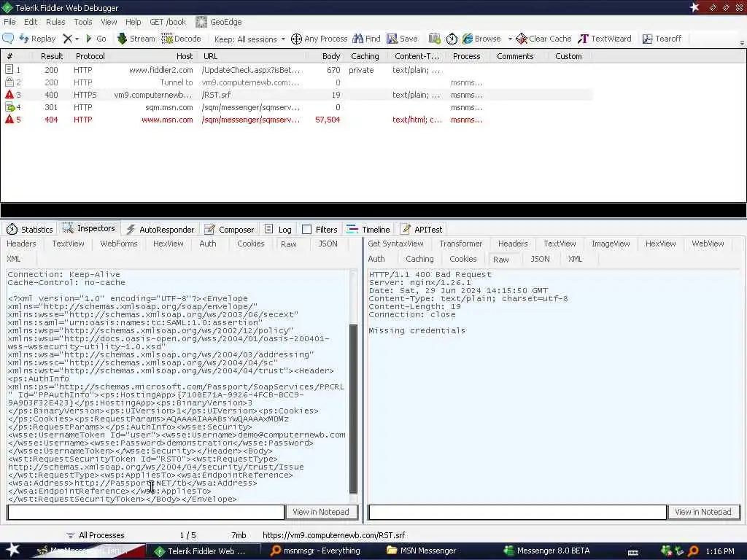Switch to the Statistics tab

pos(29,230)
